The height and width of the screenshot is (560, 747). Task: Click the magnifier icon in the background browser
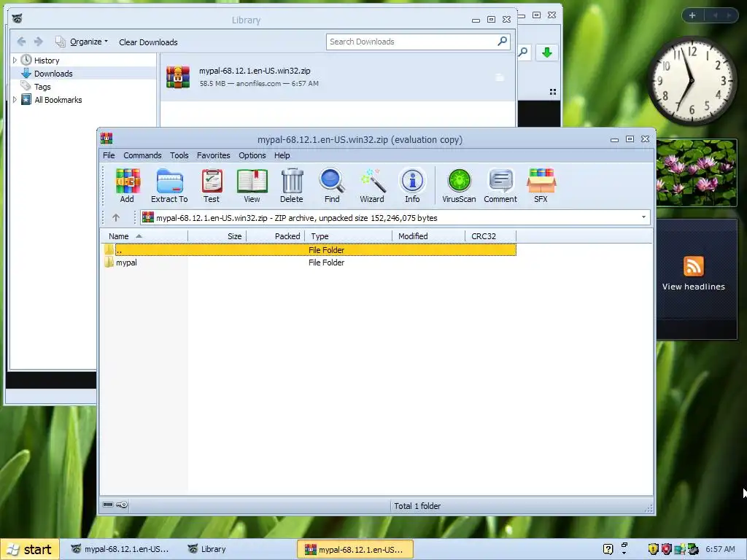[x=523, y=52]
